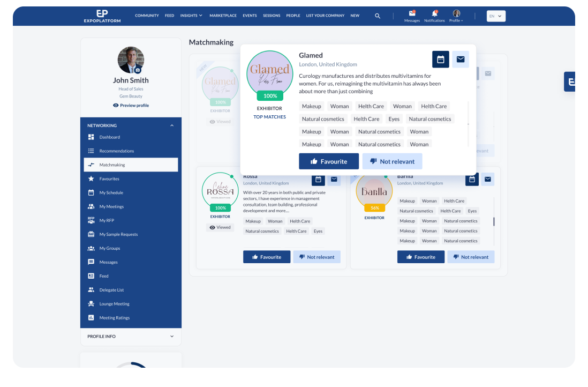Click Top Matches link under Glamed logo
Image resolution: width=588 pixels, height=387 pixels.
click(269, 117)
